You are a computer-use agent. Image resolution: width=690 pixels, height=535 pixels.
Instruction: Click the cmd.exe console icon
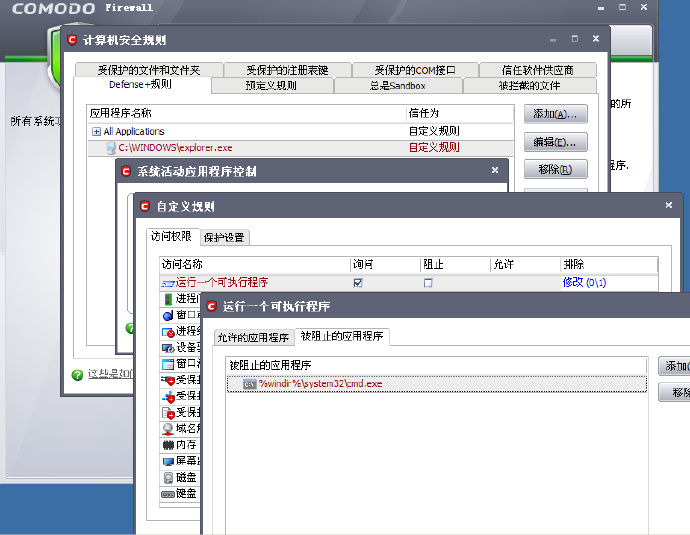pos(250,385)
